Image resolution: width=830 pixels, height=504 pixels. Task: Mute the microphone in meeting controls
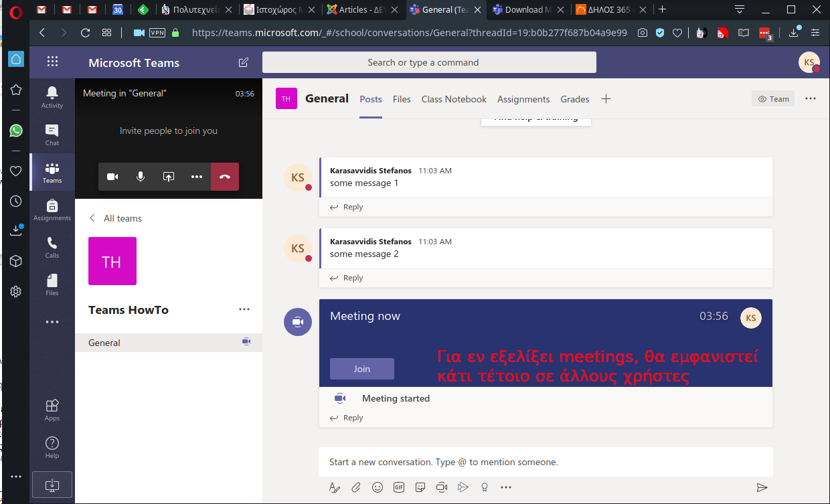tap(141, 177)
